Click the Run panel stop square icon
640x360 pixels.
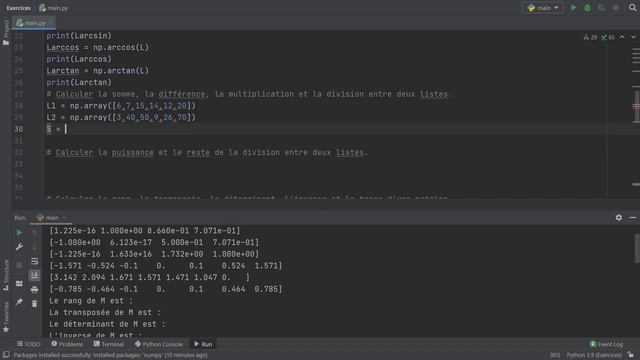(x=19, y=265)
